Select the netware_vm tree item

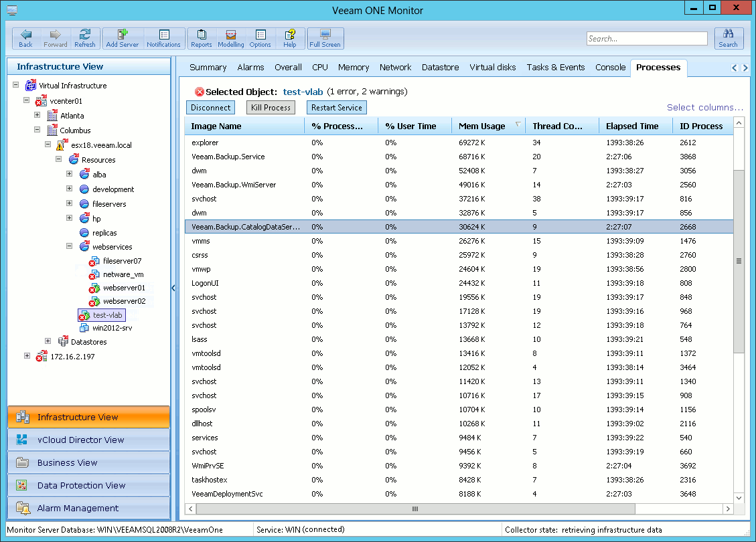click(123, 274)
